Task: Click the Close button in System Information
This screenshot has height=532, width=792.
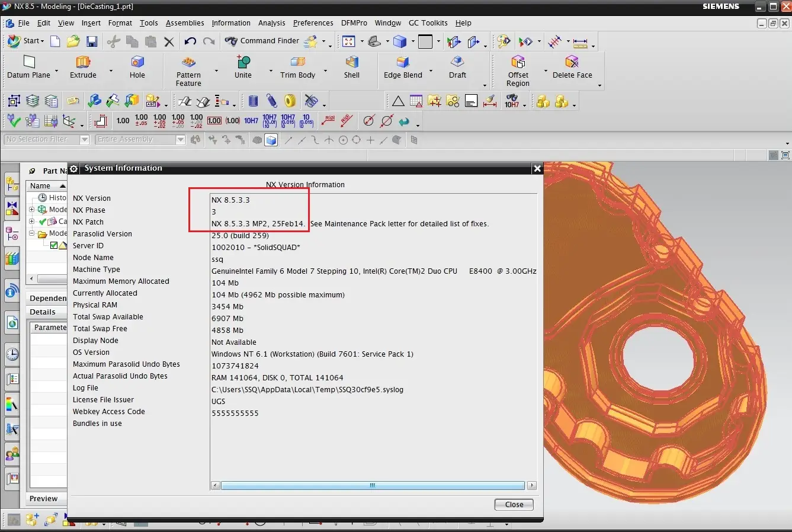Action: (x=514, y=505)
